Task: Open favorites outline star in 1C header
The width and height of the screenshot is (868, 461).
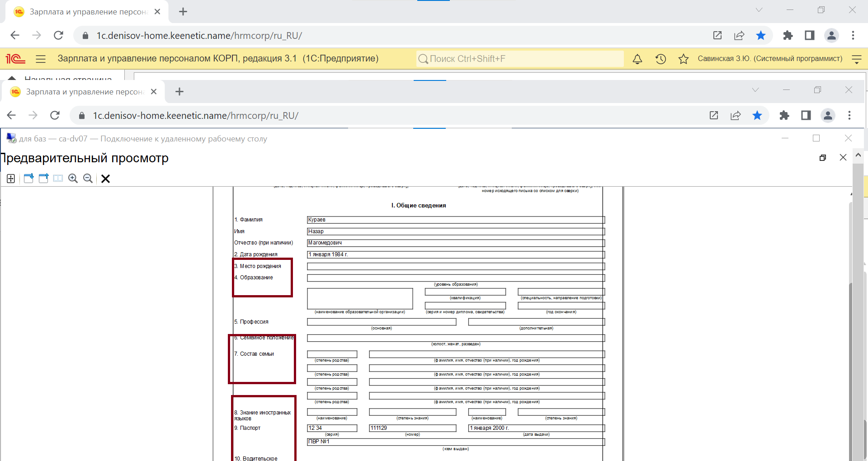Action: (x=684, y=59)
